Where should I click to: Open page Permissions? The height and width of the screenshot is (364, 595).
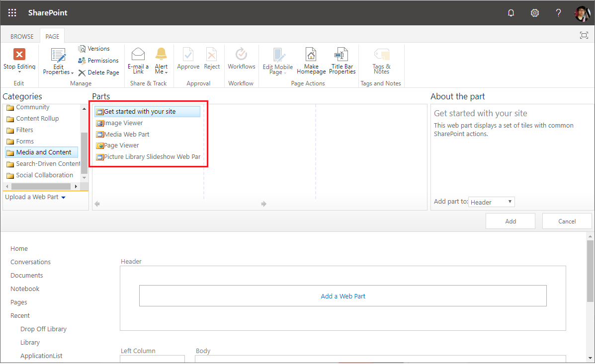[98, 60]
